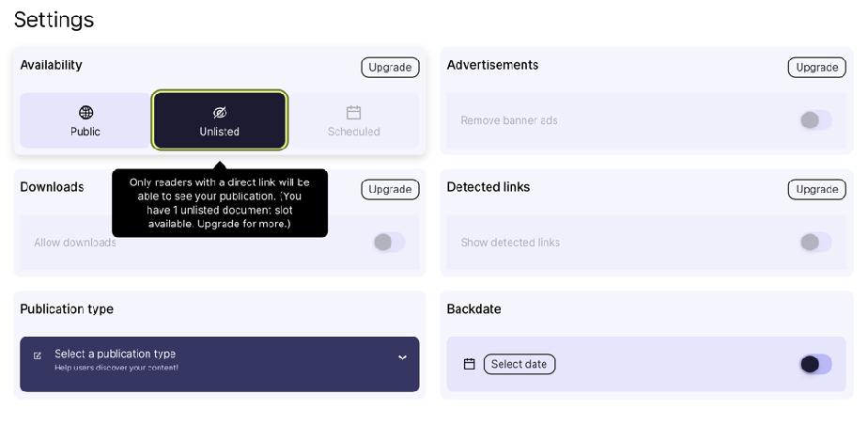This screenshot has height=441, width=868.
Task: Click the Unlisted tooltip message
Action: (x=220, y=203)
